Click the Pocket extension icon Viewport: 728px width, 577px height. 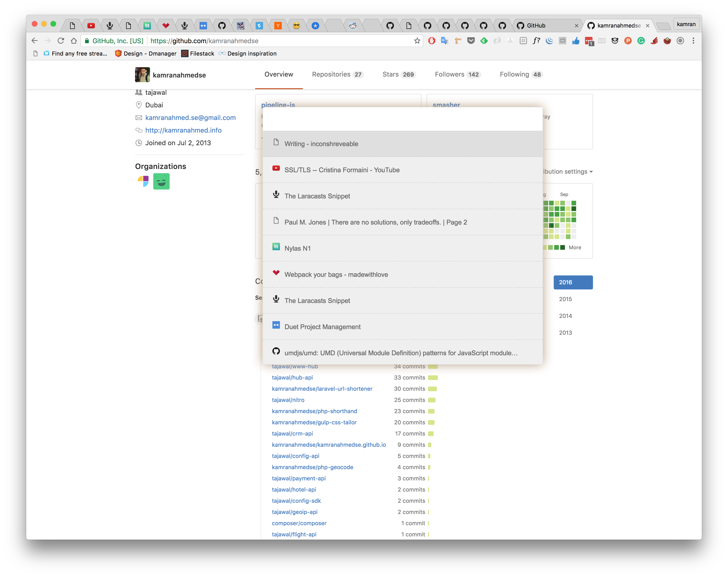[471, 40]
